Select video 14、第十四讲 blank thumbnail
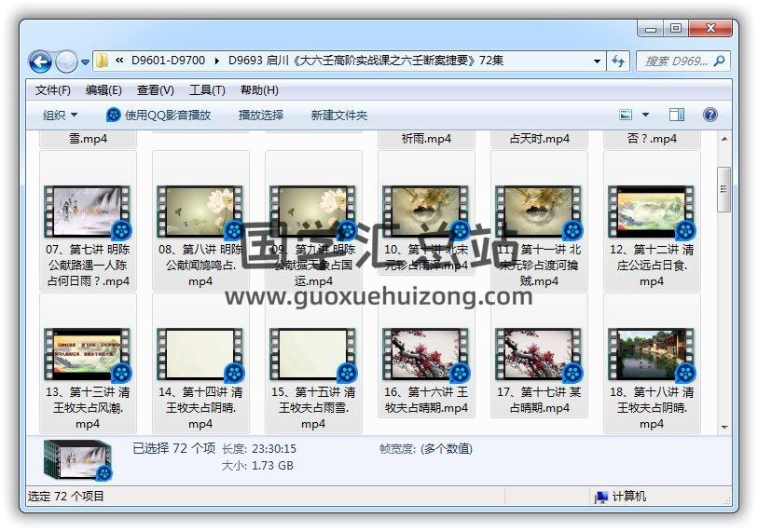 click(200, 354)
